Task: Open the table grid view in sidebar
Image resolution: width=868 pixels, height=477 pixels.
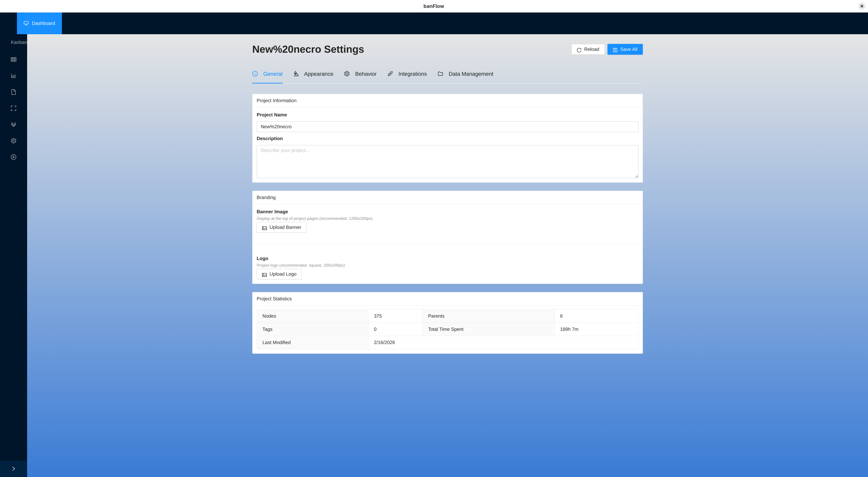Action: point(14,60)
